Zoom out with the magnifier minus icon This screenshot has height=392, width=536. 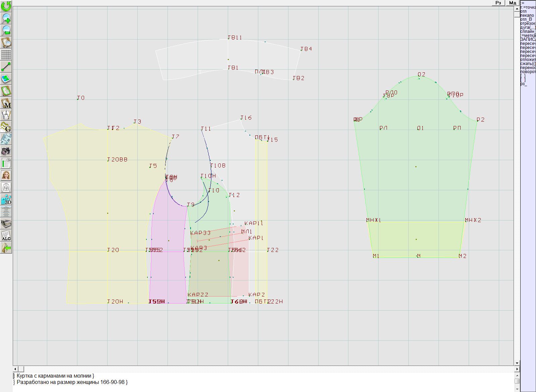tap(6, 30)
